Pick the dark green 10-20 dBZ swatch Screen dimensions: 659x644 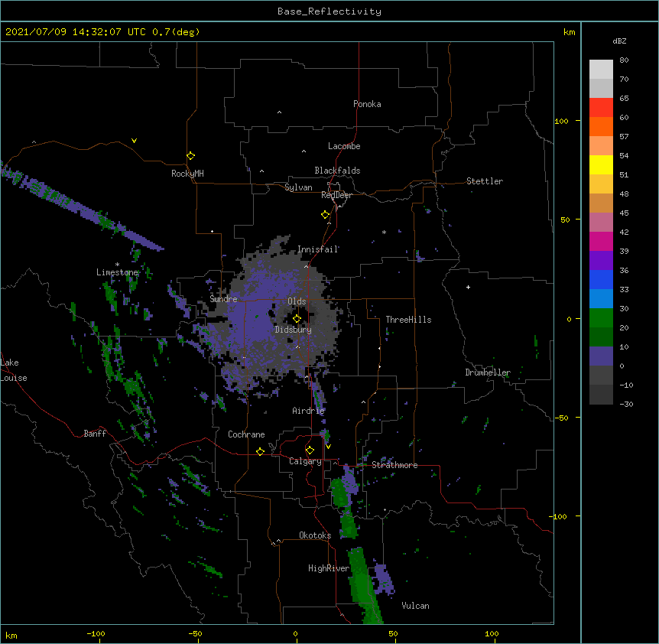[601, 337]
